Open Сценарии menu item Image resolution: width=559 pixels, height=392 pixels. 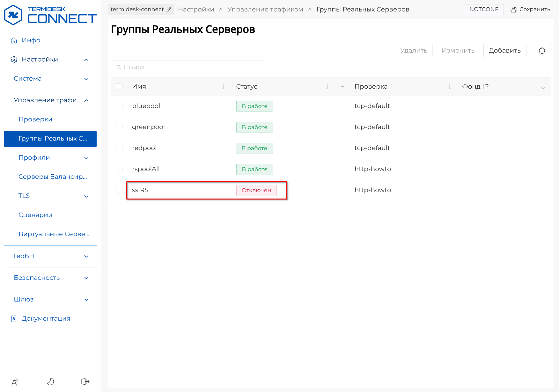35,215
